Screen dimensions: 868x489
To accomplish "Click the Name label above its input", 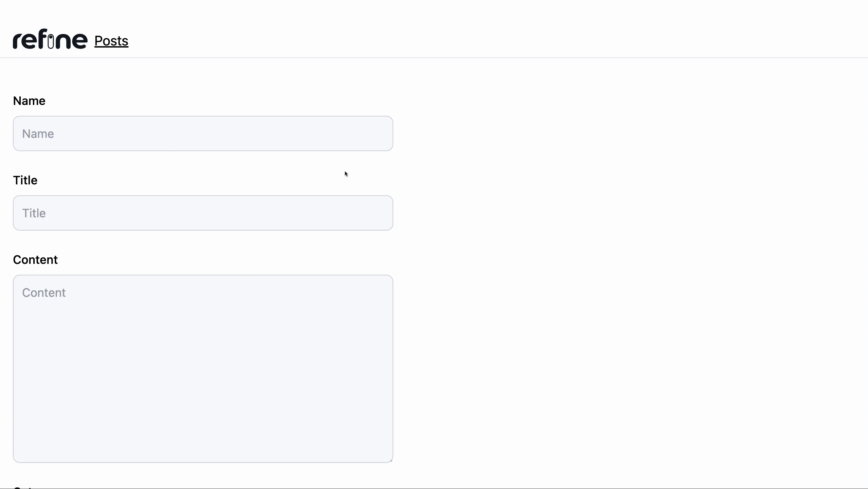I will coord(30,101).
